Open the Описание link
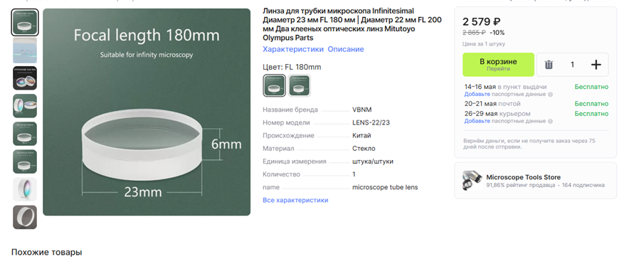644x264 pixels. point(345,49)
